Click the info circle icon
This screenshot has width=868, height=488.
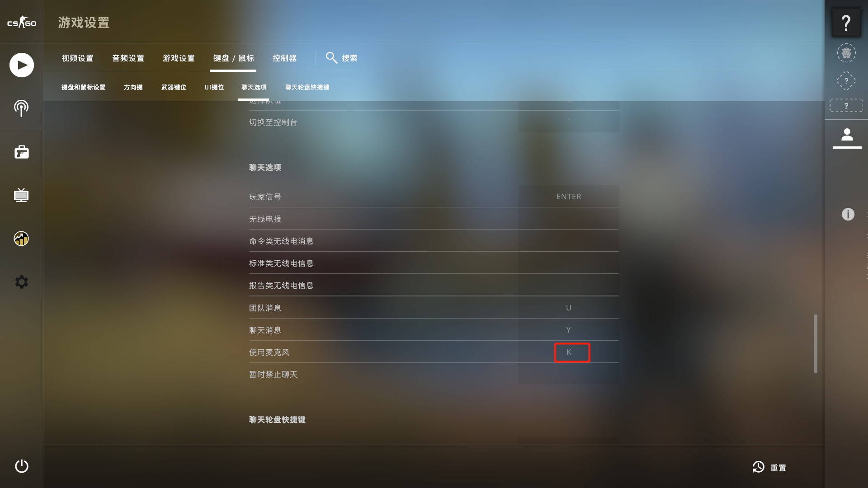pyautogui.click(x=848, y=214)
